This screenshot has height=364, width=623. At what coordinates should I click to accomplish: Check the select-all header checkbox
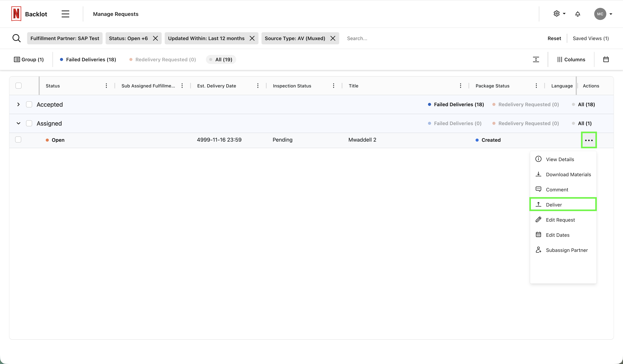click(18, 86)
